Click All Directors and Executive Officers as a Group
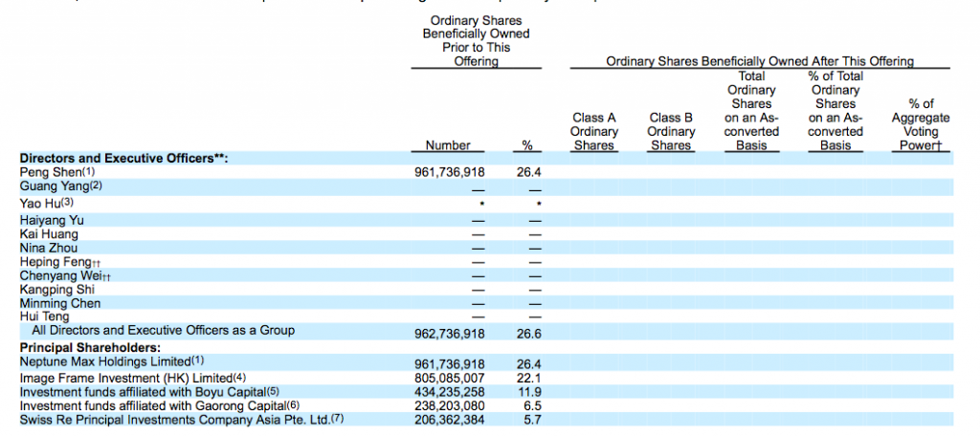Screen dimensions: 980x437 tap(164, 331)
